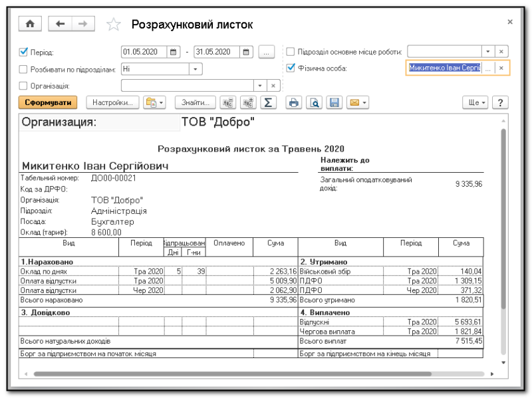Expand all groups toolbar icon
The height and width of the screenshot is (398, 532).
[248, 102]
